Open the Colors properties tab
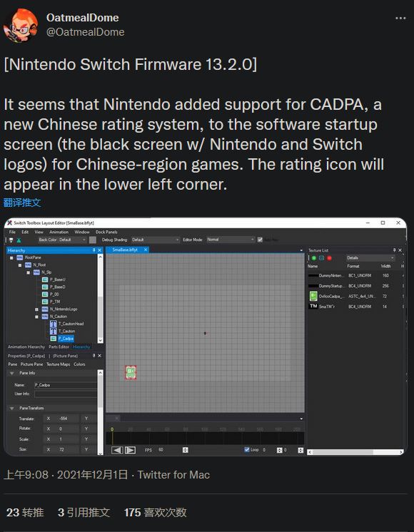Image resolution: width=414 pixels, height=532 pixels. (x=79, y=364)
